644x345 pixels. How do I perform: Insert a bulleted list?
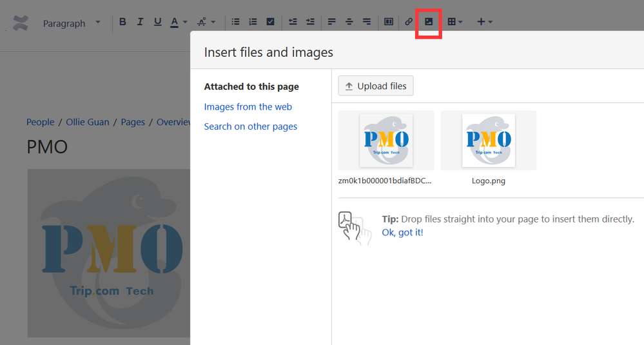pyautogui.click(x=235, y=22)
